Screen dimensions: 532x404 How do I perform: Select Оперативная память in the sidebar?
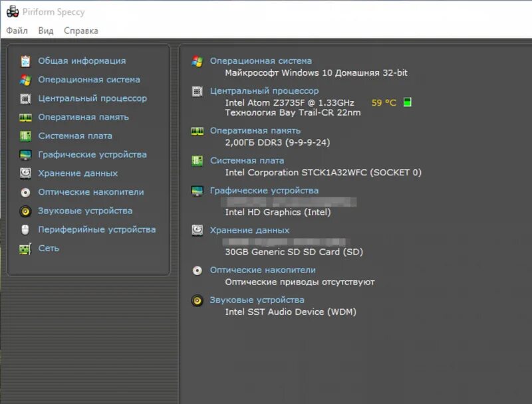pyautogui.click(x=84, y=117)
